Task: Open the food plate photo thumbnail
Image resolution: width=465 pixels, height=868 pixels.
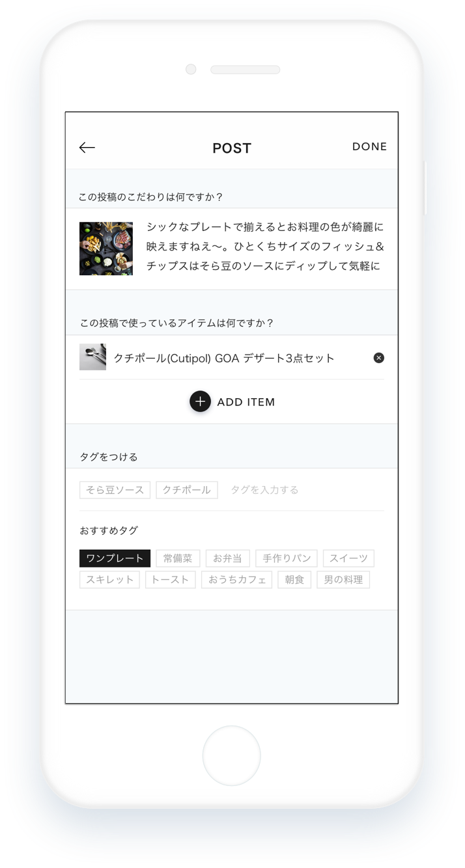Action: click(106, 249)
